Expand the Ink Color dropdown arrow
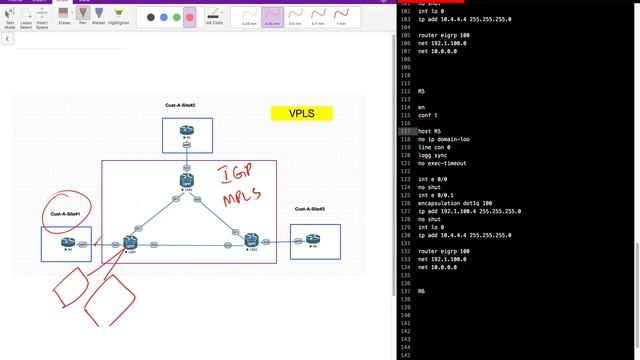The height and width of the screenshot is (360, 640). click(222, 13)
